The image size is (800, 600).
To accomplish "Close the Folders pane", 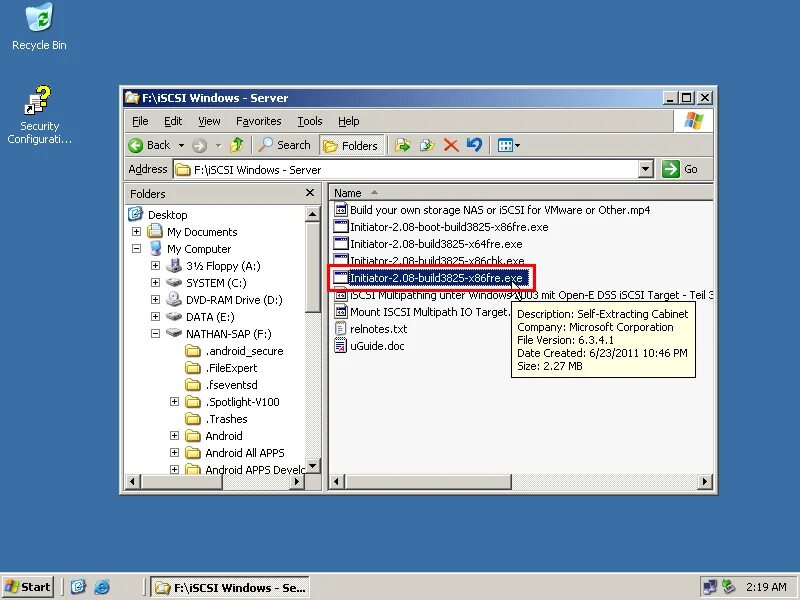I will 310,193.
